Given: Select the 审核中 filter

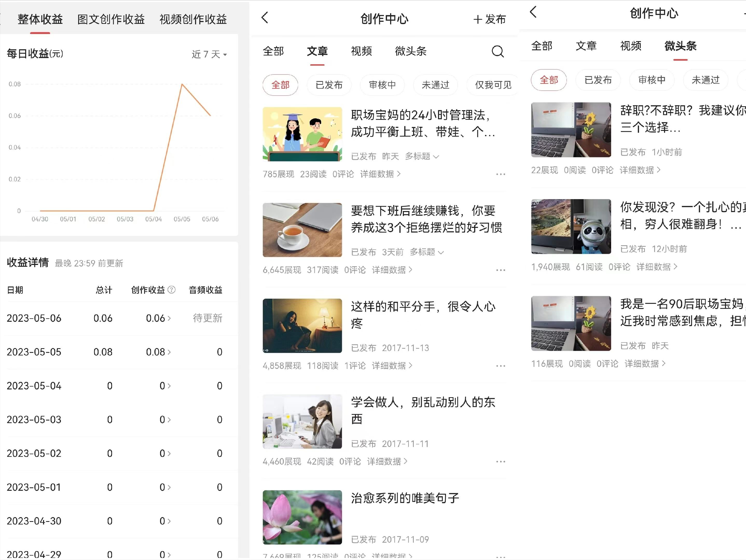Looking at the screenshot, I should tap(382, 85).
